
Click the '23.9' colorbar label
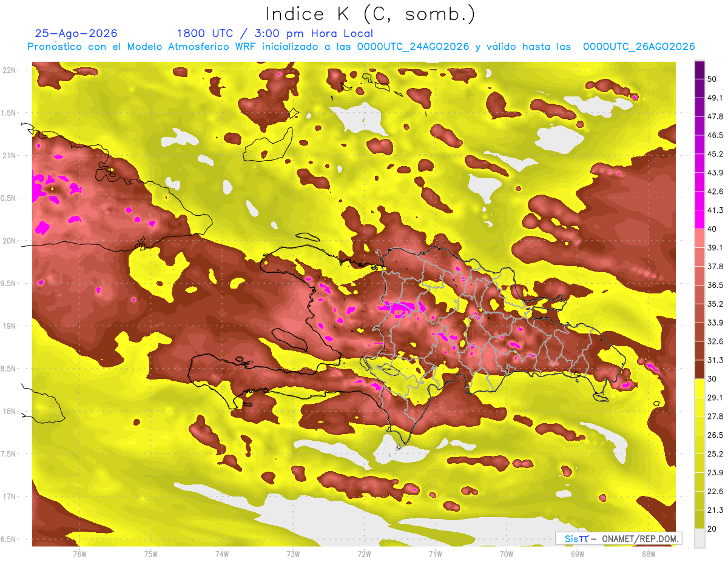[x=715, y=473]
